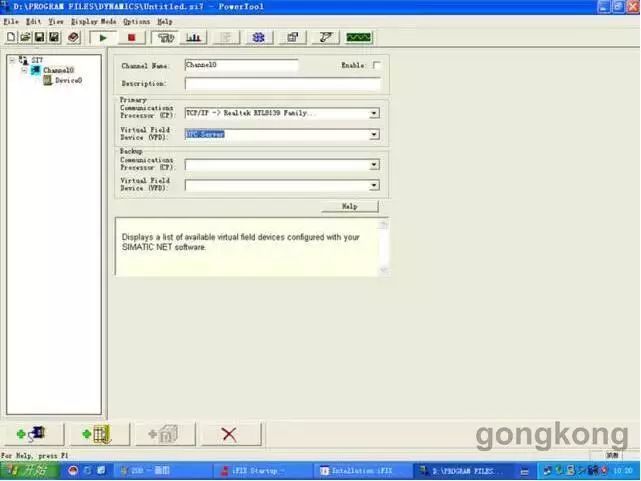This screenshot has height=481, width=641.
Task: Open the Backup Communications Processor dropdown
Action: coord(374,165)
